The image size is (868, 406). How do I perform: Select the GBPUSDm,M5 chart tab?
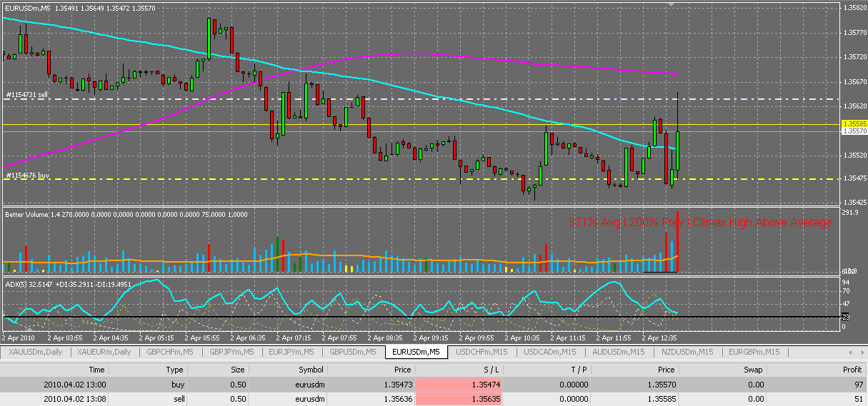point(354,352)
